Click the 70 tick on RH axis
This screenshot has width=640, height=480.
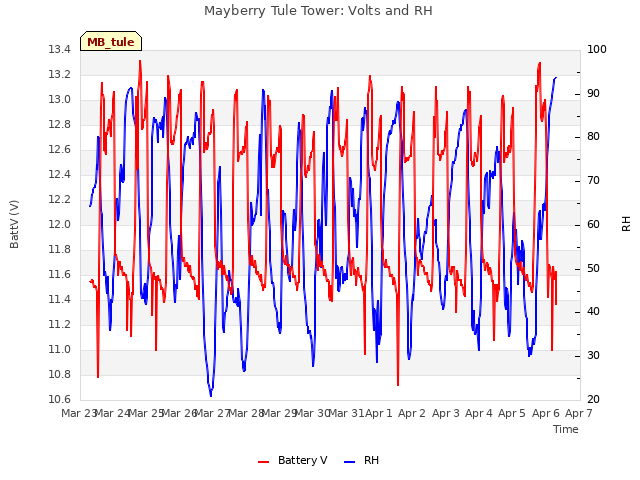click(593, 181)
